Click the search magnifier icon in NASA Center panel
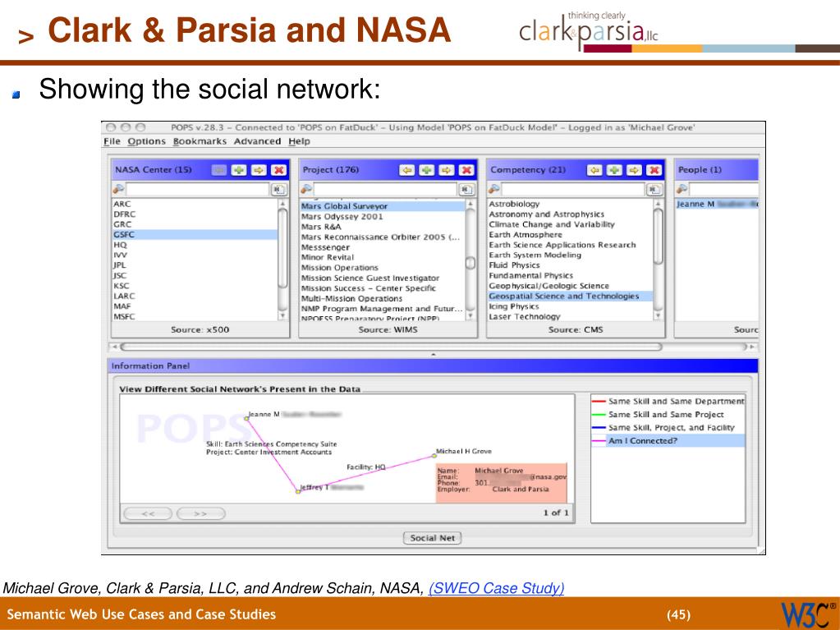The image size is (840, 630). point(118,189)
